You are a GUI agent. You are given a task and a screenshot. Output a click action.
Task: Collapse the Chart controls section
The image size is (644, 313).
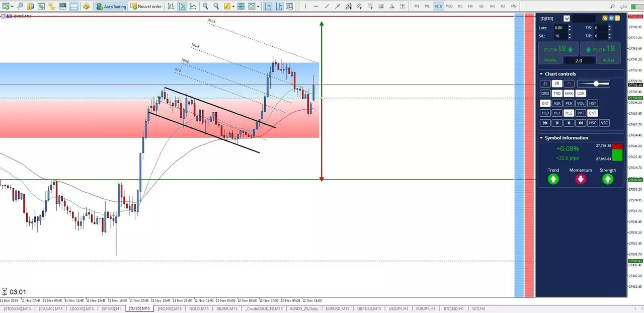(541, 74)
